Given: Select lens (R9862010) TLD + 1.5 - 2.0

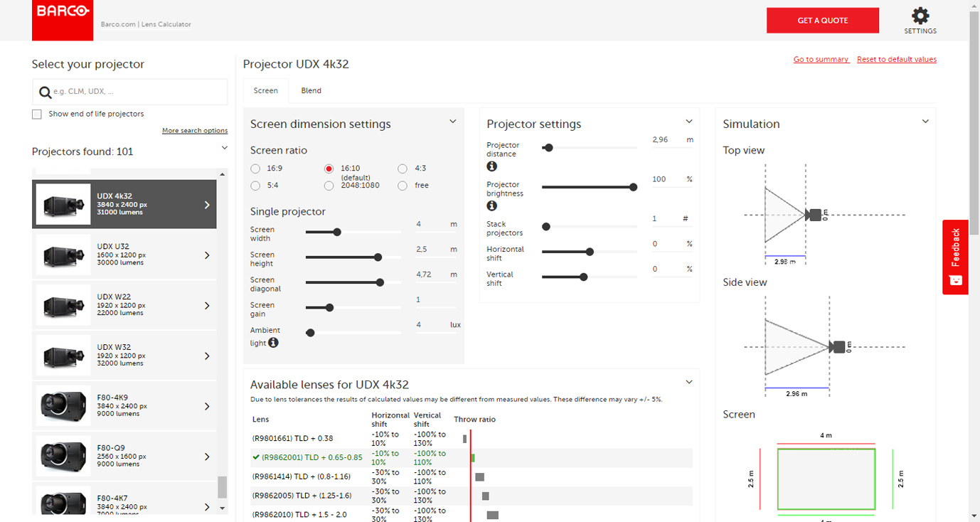Looking at the screenshot, I should tap(299, 514).
